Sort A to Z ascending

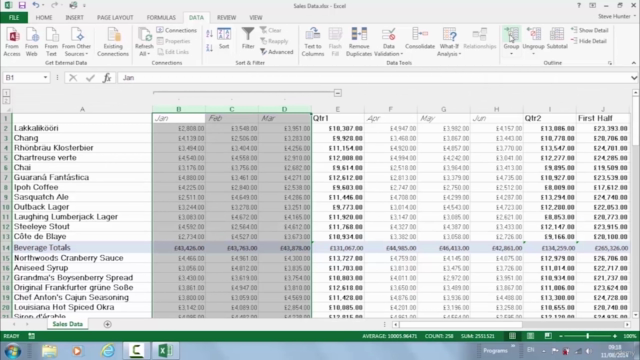[x=209, y=34]
